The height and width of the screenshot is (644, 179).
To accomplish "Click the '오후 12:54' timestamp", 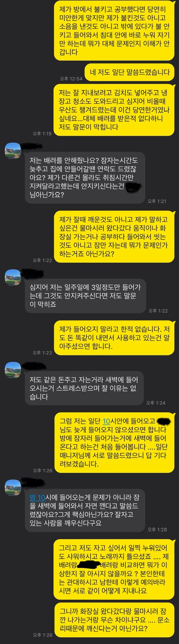I will pos(71,79).
